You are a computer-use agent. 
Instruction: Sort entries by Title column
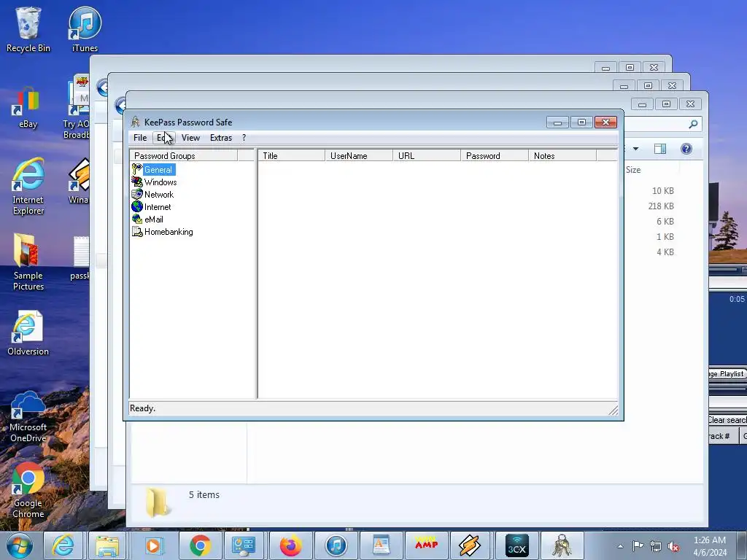click(292, 156)
